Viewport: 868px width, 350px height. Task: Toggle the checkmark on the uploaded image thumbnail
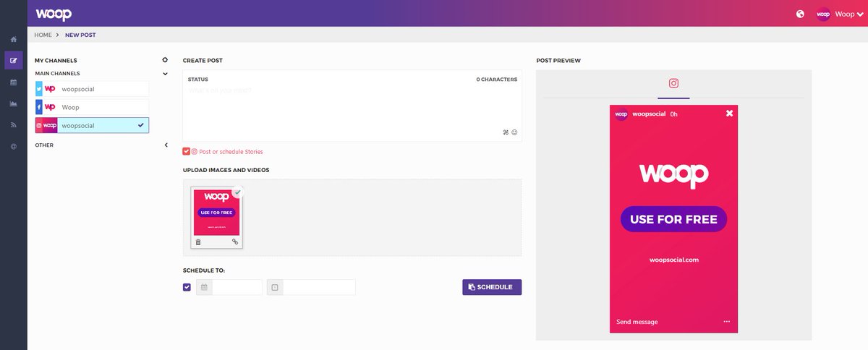pyautogui.click(x=237, y=192)
